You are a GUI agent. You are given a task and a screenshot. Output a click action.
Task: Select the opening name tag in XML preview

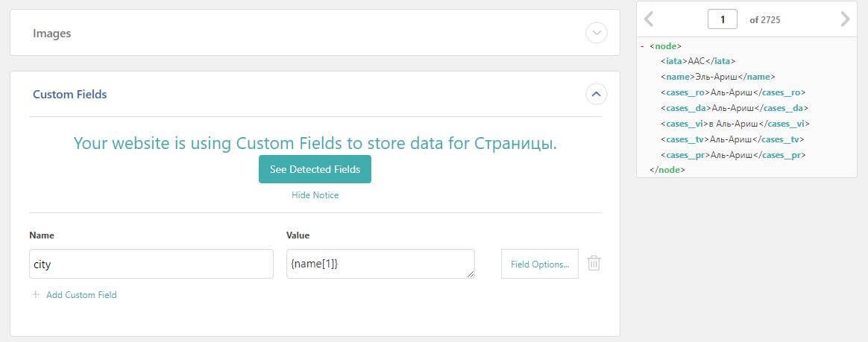677,77
